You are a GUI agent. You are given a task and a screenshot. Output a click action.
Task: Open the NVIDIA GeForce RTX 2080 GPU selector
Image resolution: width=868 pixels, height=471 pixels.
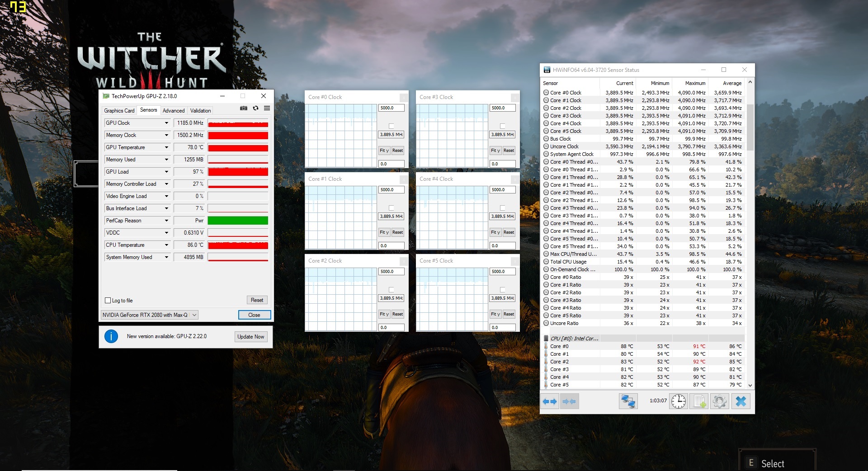[x=149, y=315]
